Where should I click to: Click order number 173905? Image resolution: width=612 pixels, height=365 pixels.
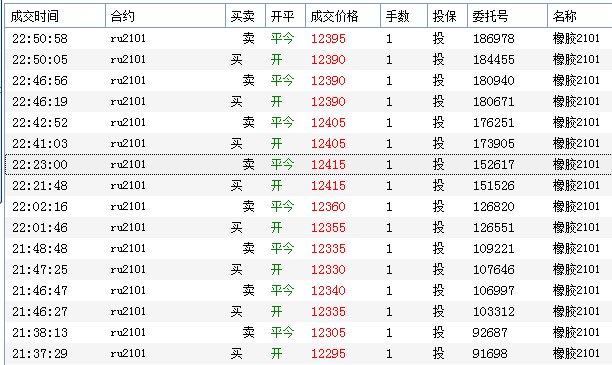pos(494,144)
